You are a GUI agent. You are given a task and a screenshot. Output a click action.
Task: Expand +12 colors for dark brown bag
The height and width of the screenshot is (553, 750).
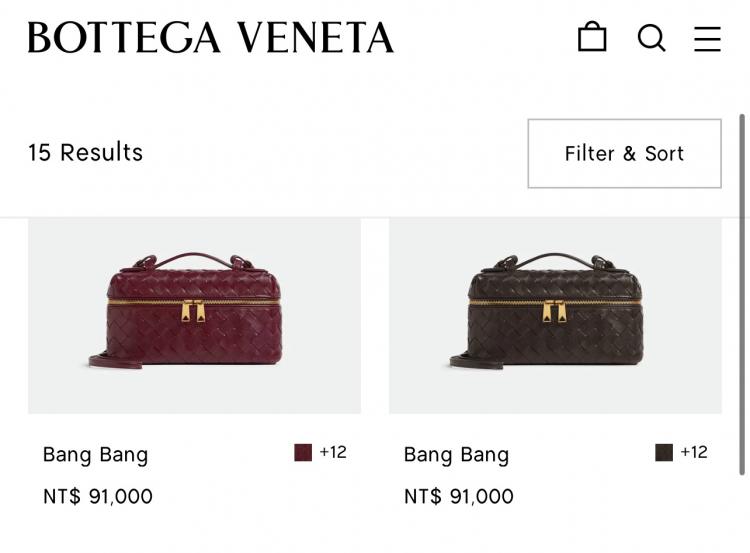694,452
